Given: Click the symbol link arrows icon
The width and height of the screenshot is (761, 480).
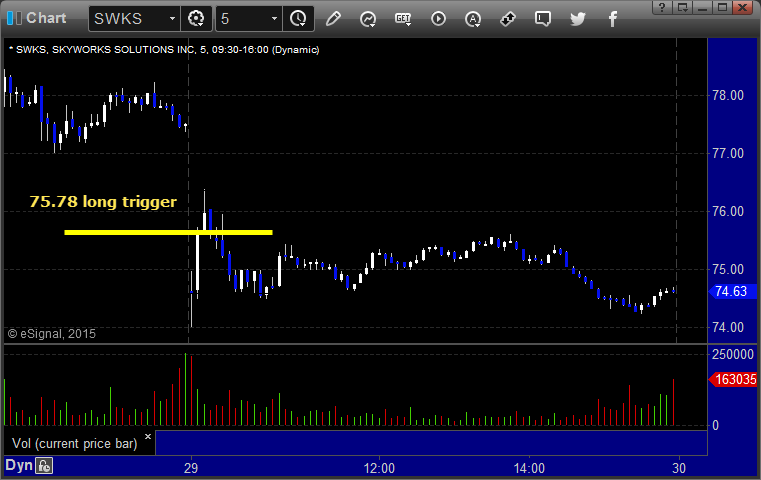Looking at the screenshot, I should click(x=508, y=19).
